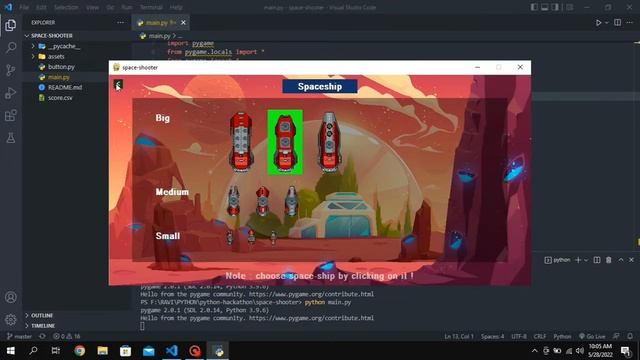This screenshot has width=640, height=360.
Task: Select the green-highlighted big spaceship
Action: pyautogui.click(x=285, y=142)
